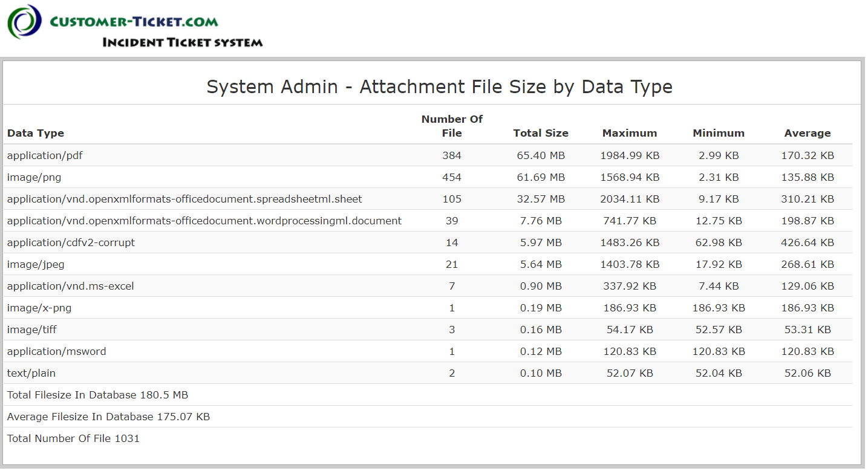Click average value 129.06 KB

(808, 286)
